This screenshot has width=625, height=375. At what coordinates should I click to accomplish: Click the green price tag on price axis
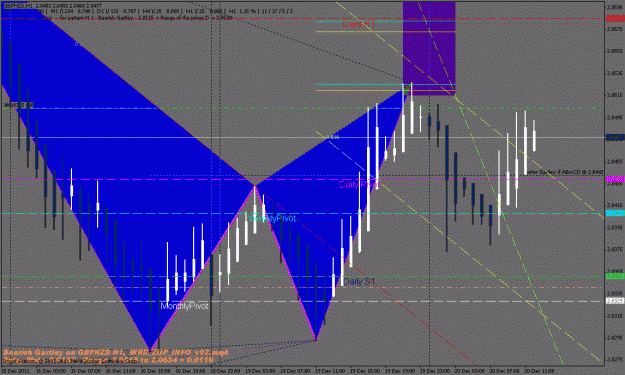click(615, 276)
